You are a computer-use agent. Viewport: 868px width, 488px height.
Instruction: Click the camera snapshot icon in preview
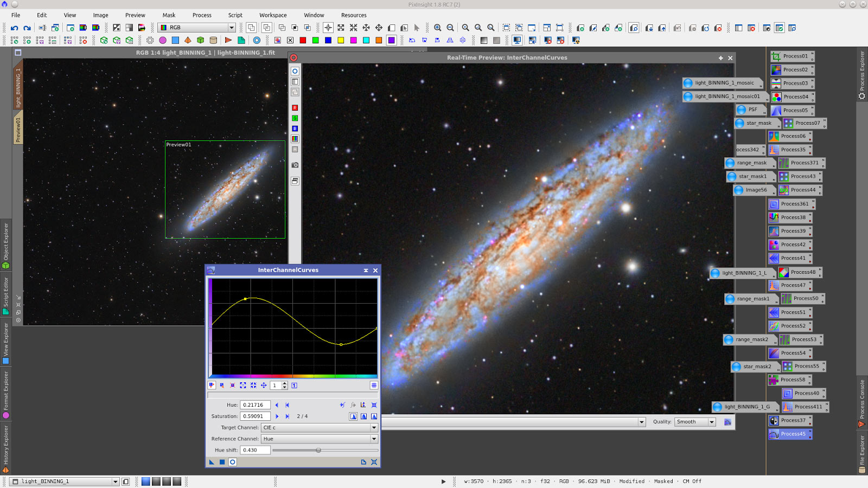point(295,165)
